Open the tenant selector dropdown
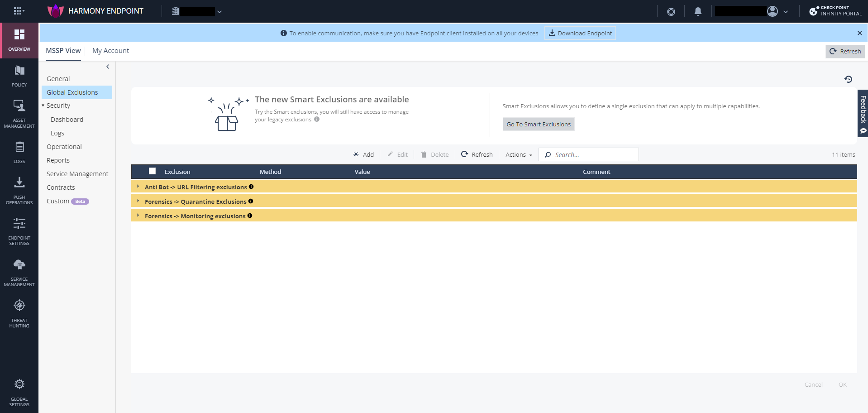Screen dimensions: 868x413 click(219, 12)
